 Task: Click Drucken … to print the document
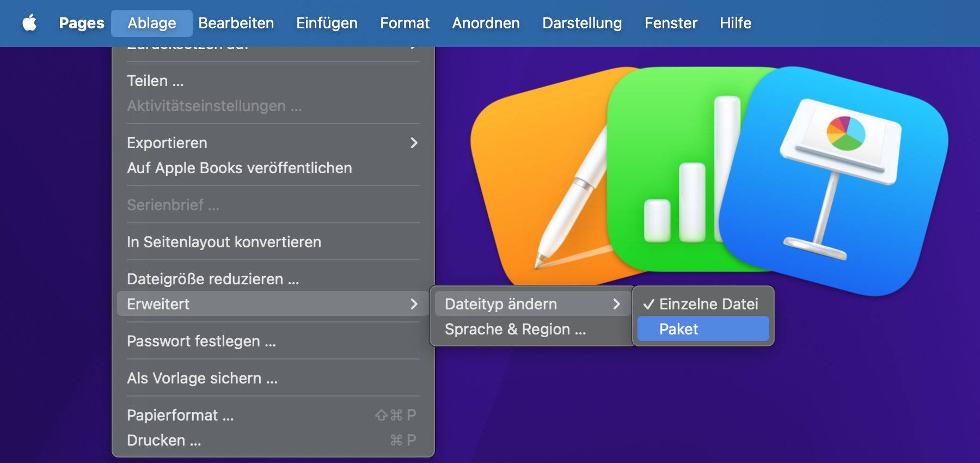[x=164, y=440]
